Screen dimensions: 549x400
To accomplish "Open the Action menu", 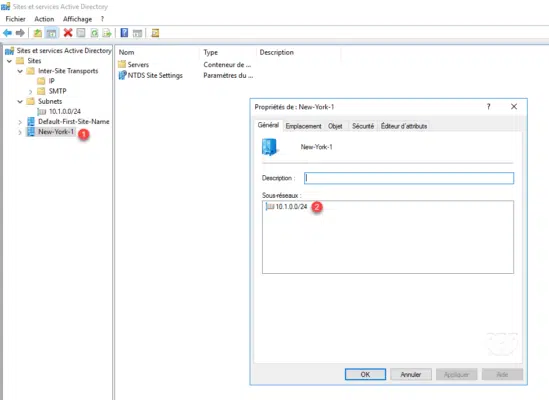I will coord(44,19).
